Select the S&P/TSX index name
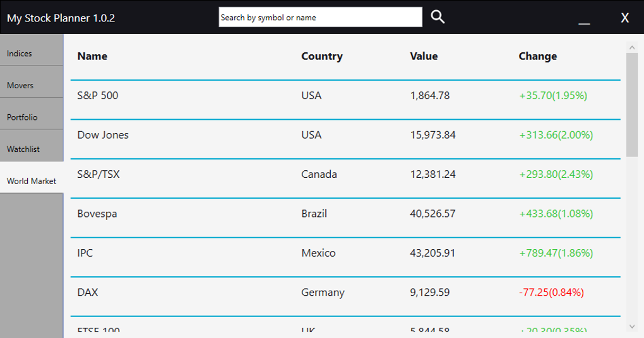Viewport: 644px width, 338px height. tap(98, 174)
